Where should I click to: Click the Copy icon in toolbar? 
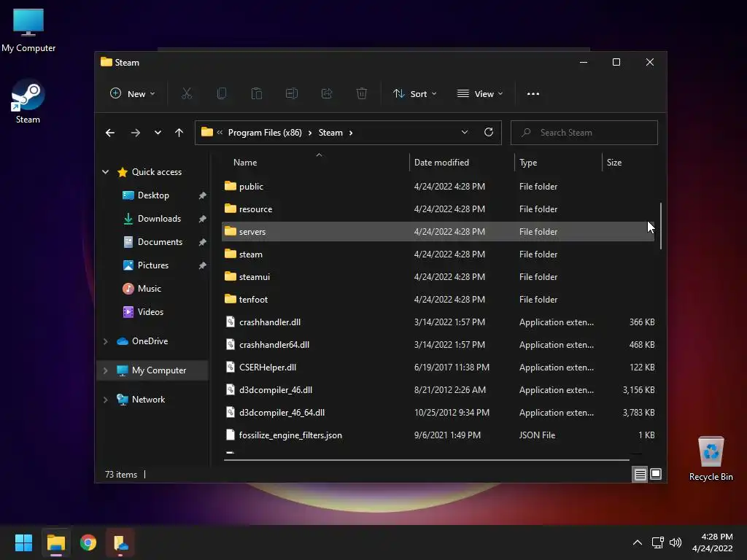222,94
